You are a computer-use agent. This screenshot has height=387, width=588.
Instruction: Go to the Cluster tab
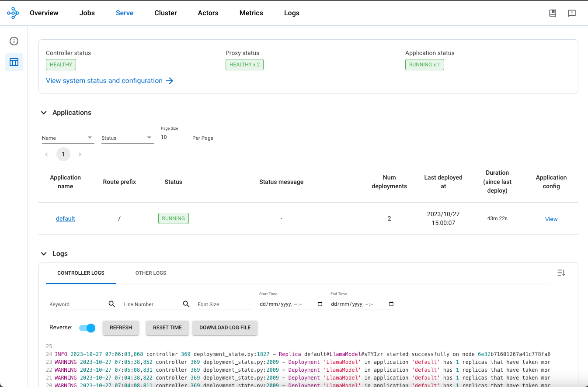point(166,13)
